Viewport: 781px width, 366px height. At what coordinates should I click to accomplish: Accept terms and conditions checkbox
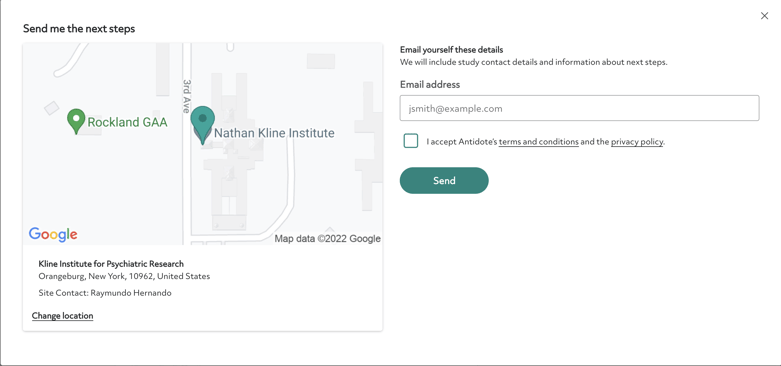click(x=411, y=141)
